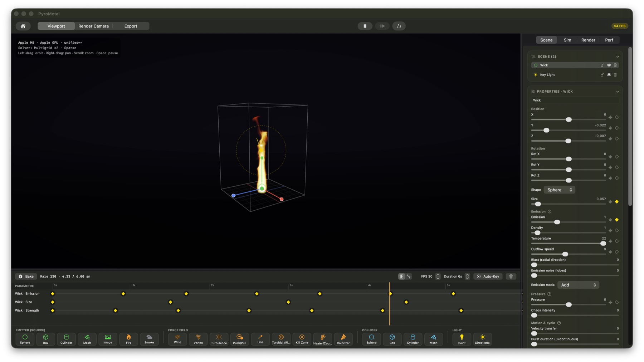The image size is (644, 362).
Task: Toggle visibility of Key Light
Action: coord(609,75)
